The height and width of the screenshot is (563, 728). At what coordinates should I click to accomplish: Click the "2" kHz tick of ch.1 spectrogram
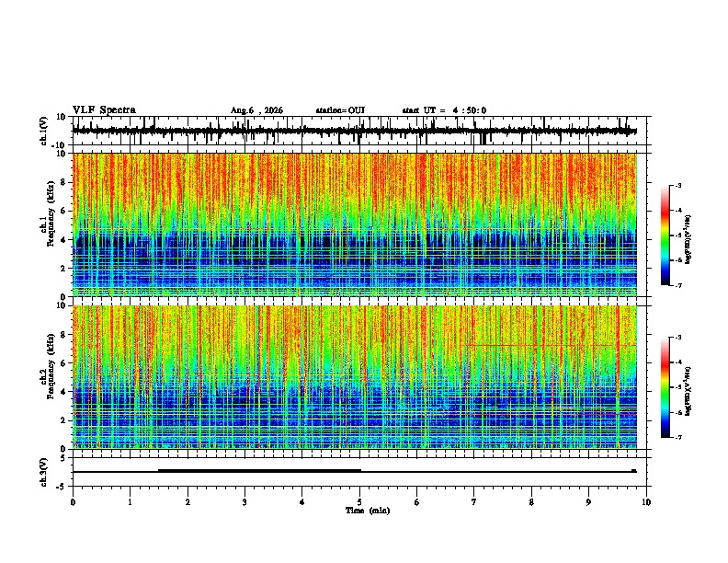(63, 269)
